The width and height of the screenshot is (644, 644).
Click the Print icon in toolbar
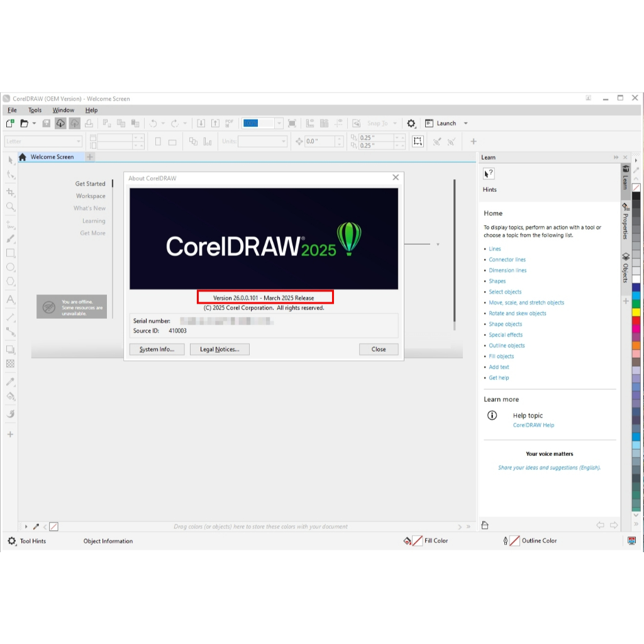pos(89,123)
